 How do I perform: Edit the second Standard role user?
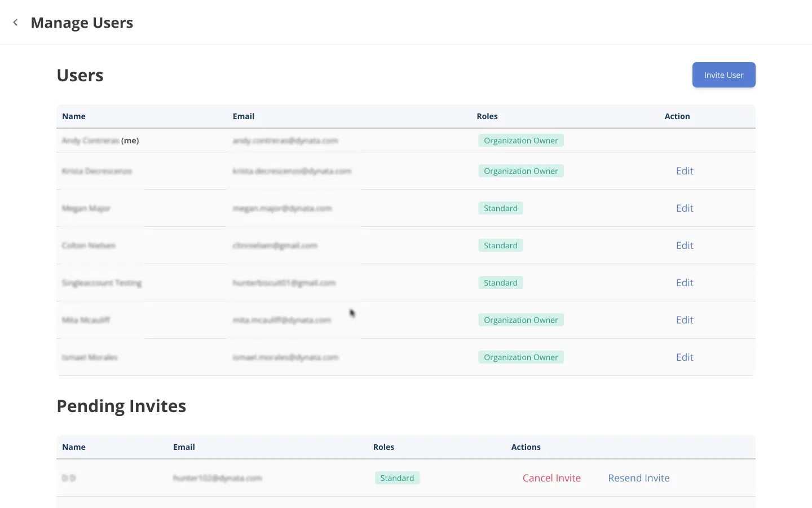[684, 246]
